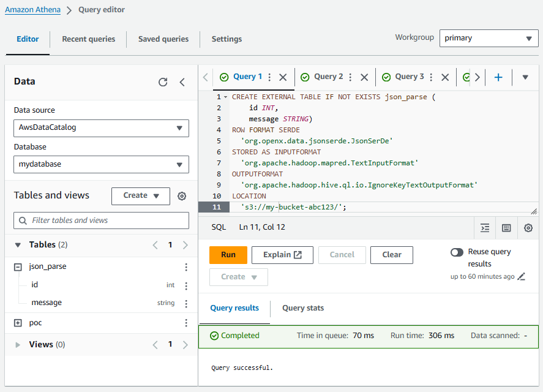Expand the poc table
The image size is (543, 392).
tap(18, 323)
